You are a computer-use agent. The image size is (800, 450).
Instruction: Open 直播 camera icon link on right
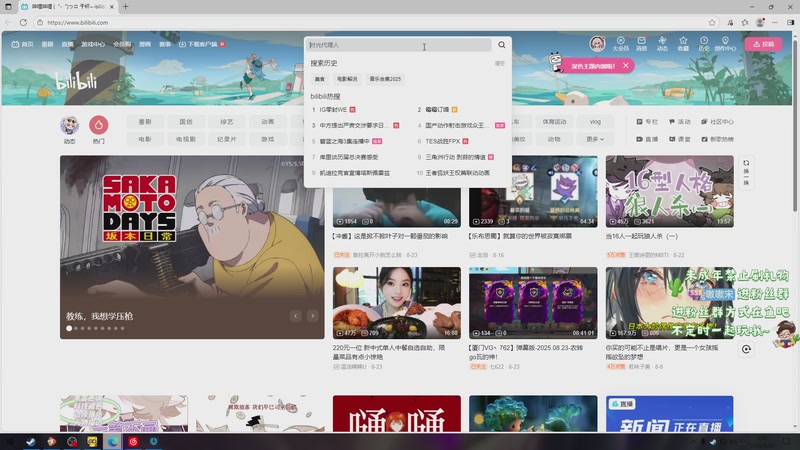[647, 139]
